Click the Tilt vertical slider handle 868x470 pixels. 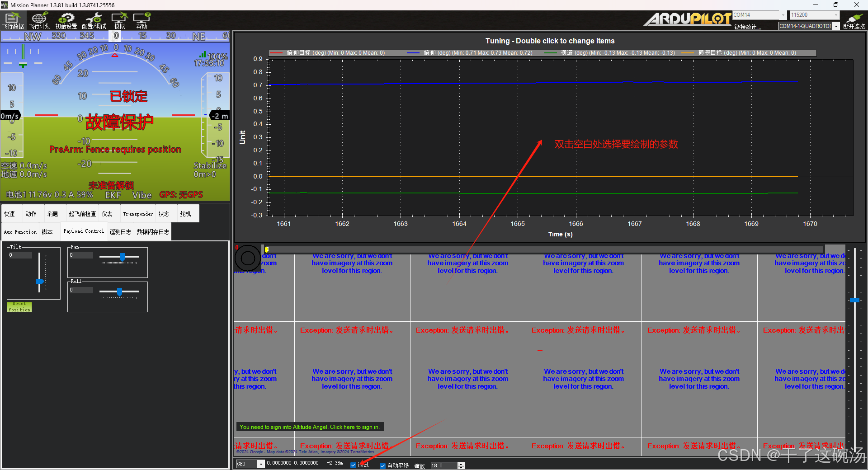pyautogui.click(x=40, y=281)
